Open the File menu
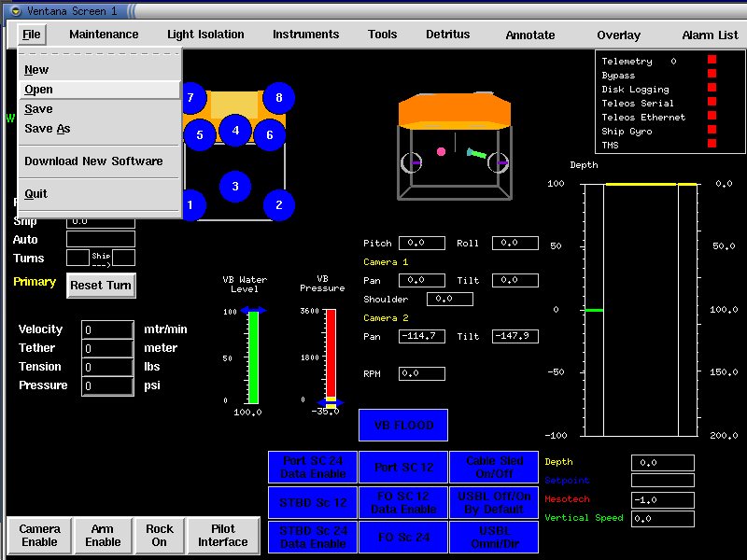This screenshot has height=560, width=747. [32, 35]
